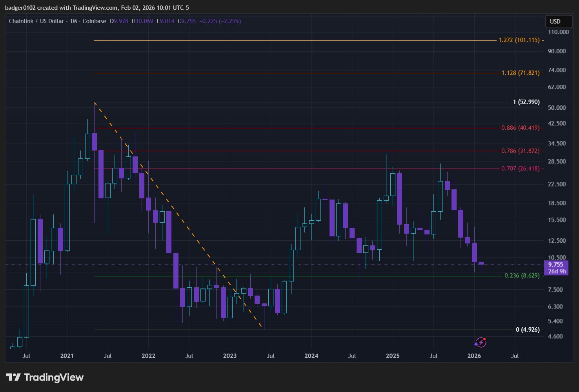Select the 1.128 (71.821) Fibonacci label
Image resolution: width=579 pixels, height=392 pixels.
coord(520,73)
